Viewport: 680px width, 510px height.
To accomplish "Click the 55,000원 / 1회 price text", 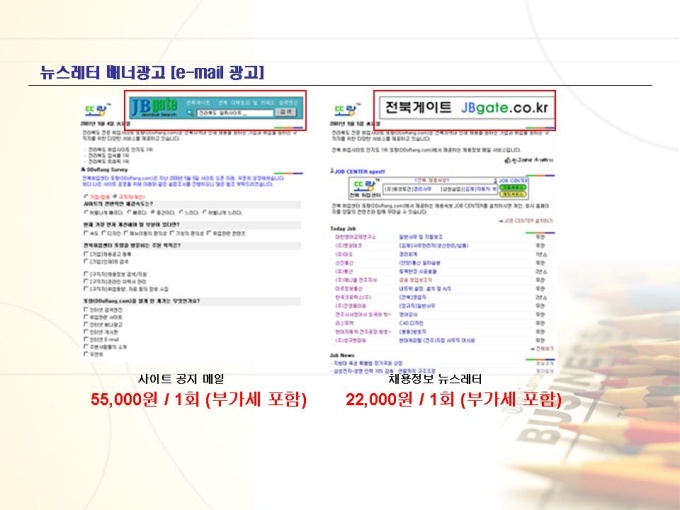I will (x=198, y=399).
